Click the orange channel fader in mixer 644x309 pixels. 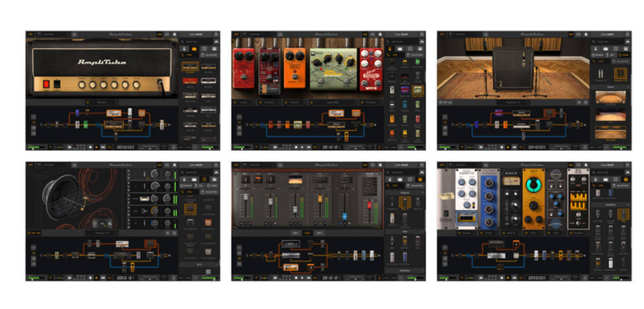[320, 199]
